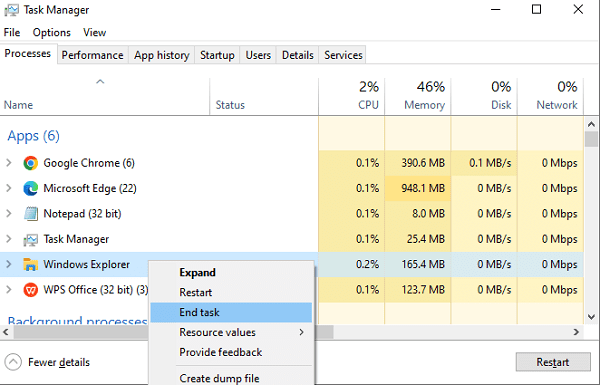The height and width of the screenshot is (385, 600).
Task: Click the Microsoft Edge app icon
Action: point(31,188)
